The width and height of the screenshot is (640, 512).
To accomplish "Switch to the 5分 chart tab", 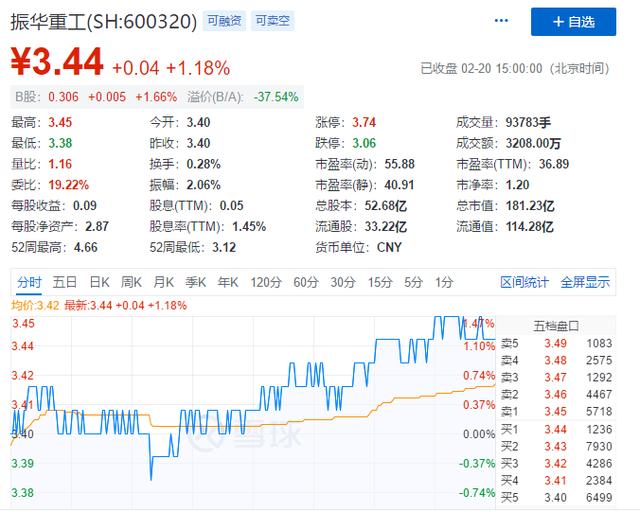I will pos(413,282).
